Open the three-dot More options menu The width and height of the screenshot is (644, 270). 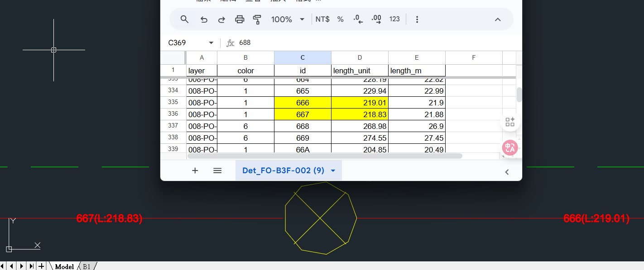pyautogui.click(x=416, y=19)
